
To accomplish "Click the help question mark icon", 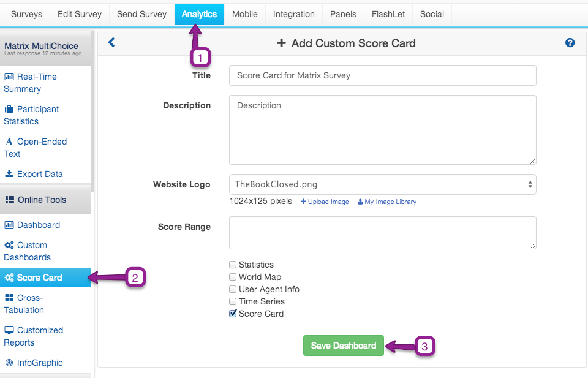I will tap(570, 43).
